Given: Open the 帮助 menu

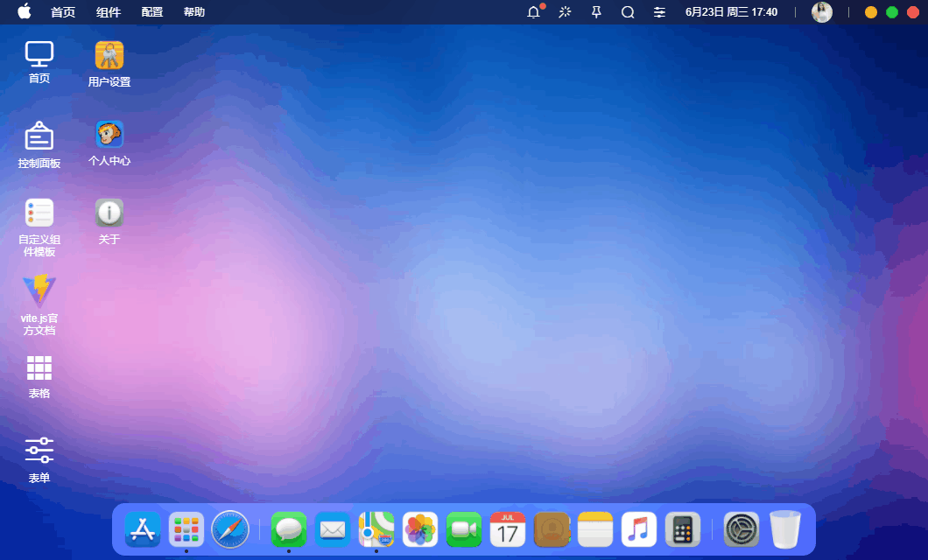Looking at the screenshot, I should click(x=193, y=12).
